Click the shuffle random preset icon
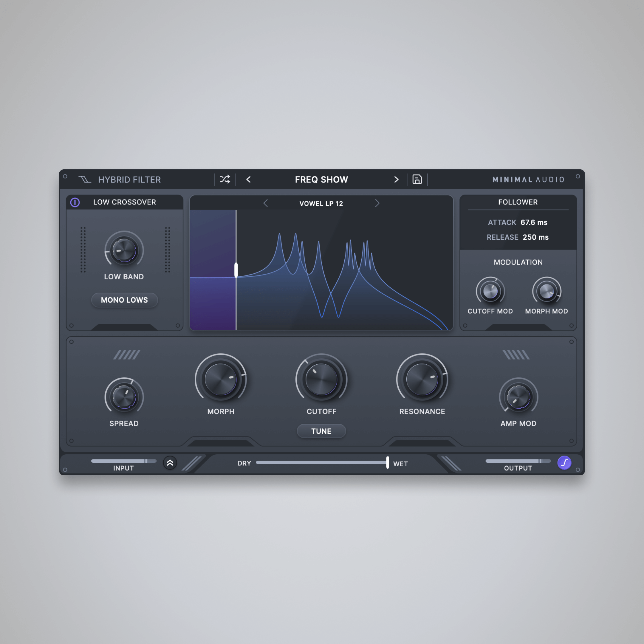 pyautogui.click(x=225, y=179)
